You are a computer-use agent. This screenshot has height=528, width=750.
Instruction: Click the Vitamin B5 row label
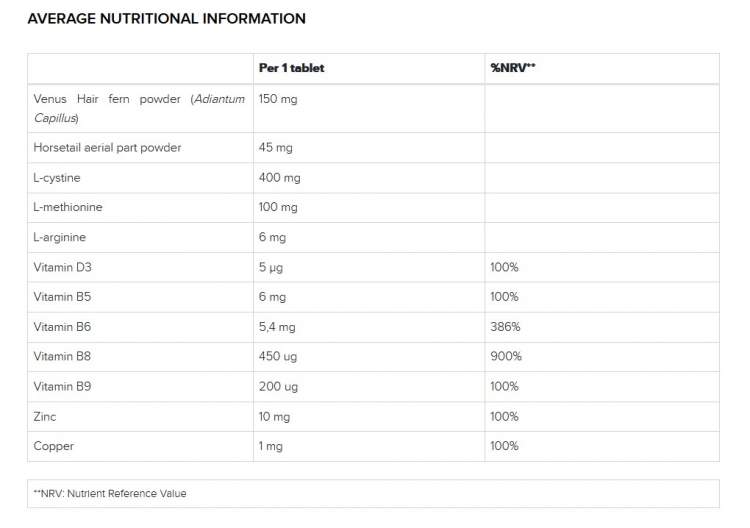pos(62,297)
